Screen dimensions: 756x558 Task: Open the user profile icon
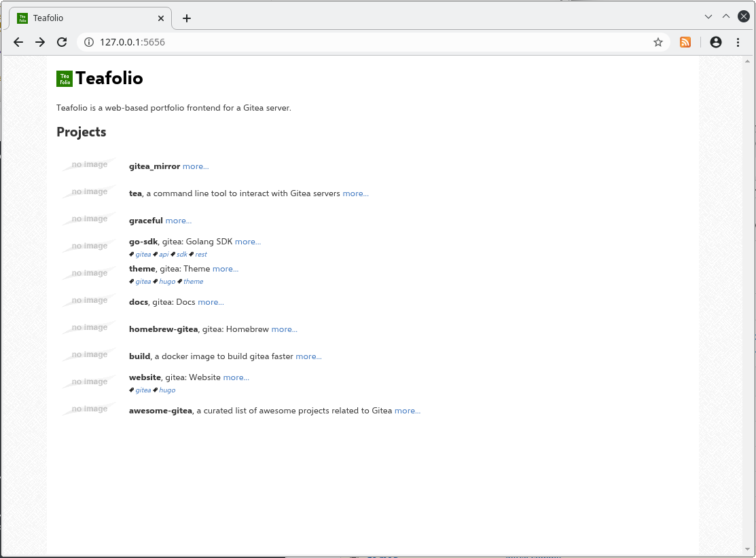click(x=716, y=42)
